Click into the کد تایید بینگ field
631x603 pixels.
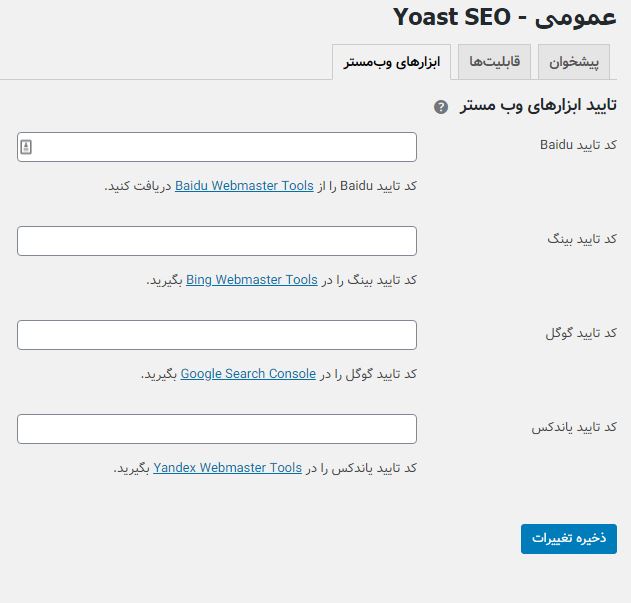coord(217,241)
